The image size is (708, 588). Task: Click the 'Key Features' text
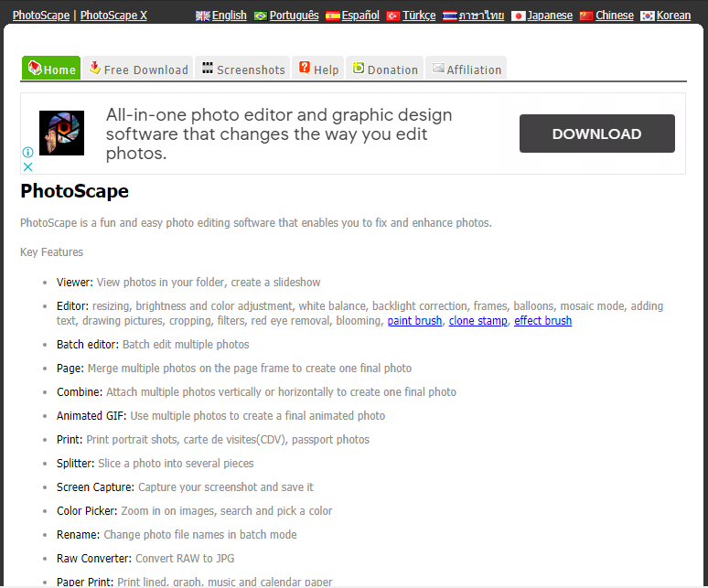(51, 251)
